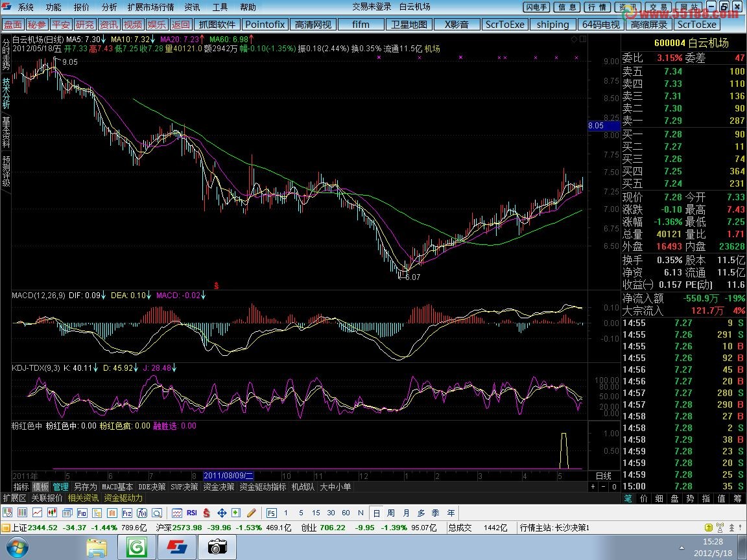The height and width of the screenshot is (560, 747).
Task: Open the candlestick chart toolbar icon
Action: 53,513
